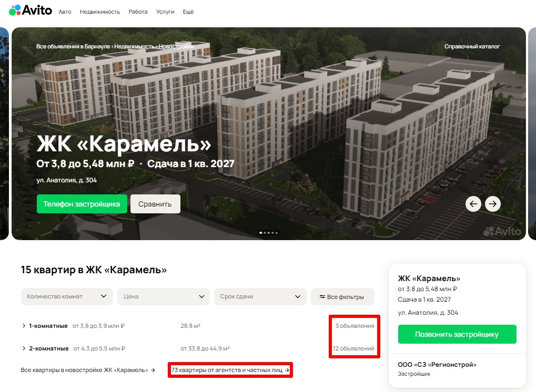536x392 pixels.
Task: Click arrow icon after 73 квартиры от агентств
Action: coord(287,370)
